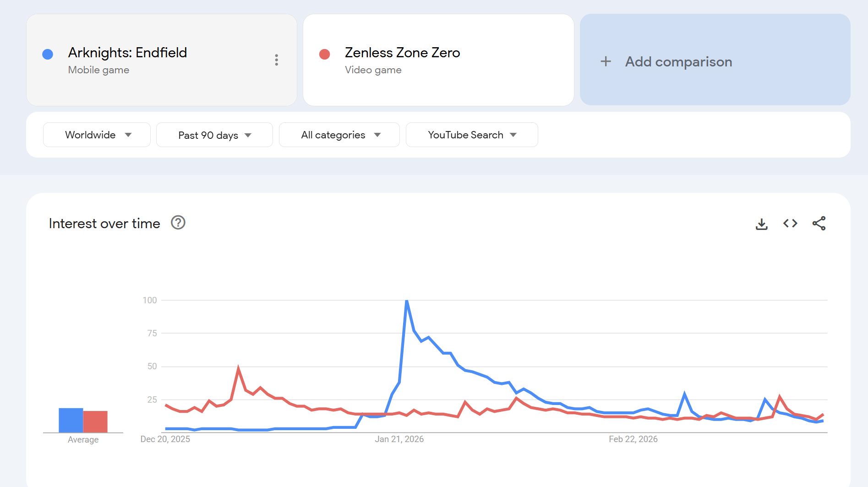The height and width of the screenshot is (487, 868).
Task: Click the blue dot beside Arknights: Endfield
Action: point(48,55)
